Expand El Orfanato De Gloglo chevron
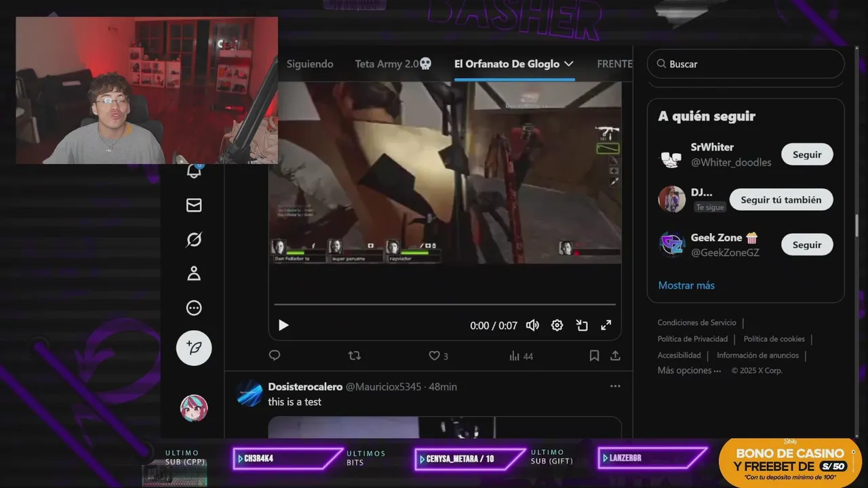Image resolution: width=868 pixels, height=488 pixels. (568, 64)
